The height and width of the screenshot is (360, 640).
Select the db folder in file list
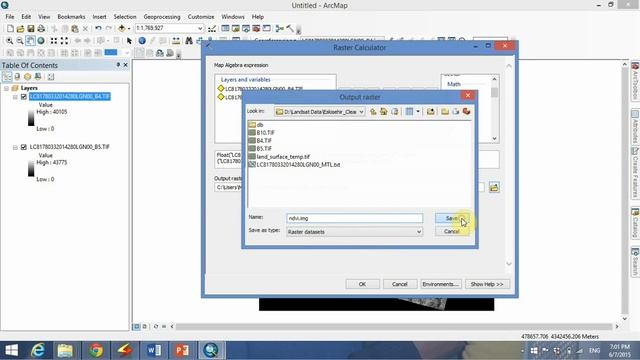pos(256,125)
